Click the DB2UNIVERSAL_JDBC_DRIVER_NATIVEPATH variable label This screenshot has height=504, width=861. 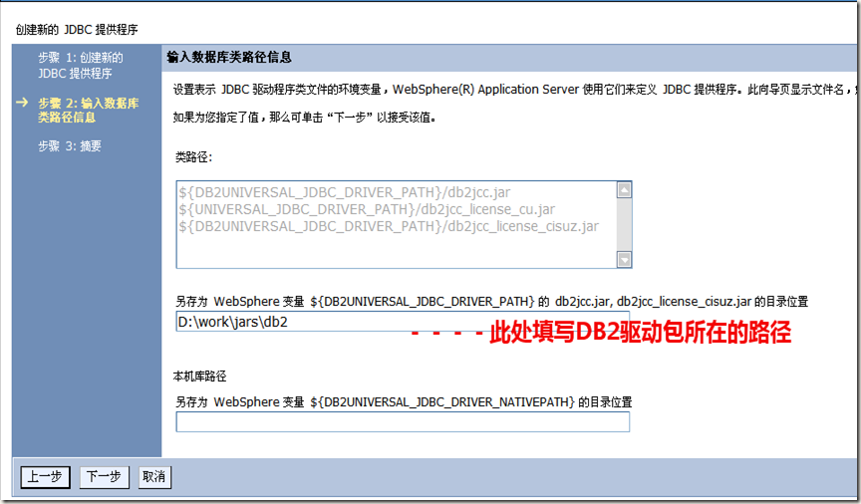[404, 401]
